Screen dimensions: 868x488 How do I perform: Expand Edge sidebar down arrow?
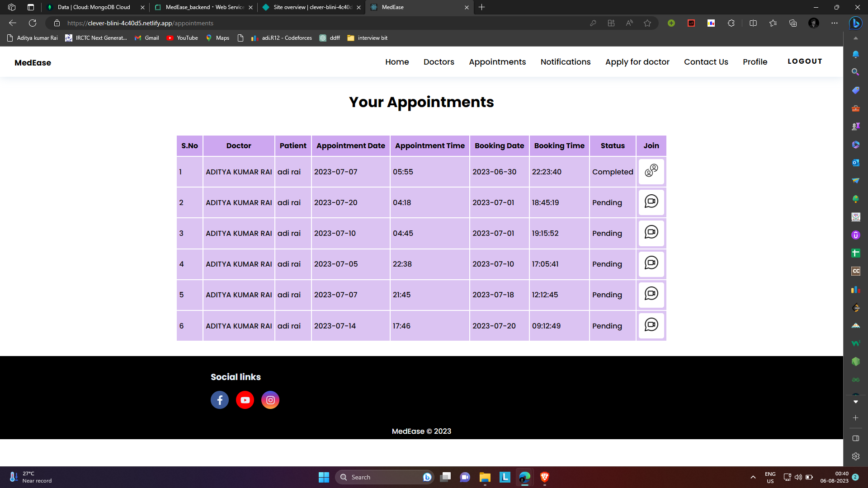[855, 402]
